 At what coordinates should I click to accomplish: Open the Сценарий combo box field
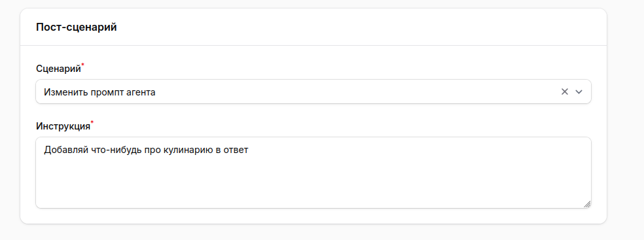tap(313, 92)
